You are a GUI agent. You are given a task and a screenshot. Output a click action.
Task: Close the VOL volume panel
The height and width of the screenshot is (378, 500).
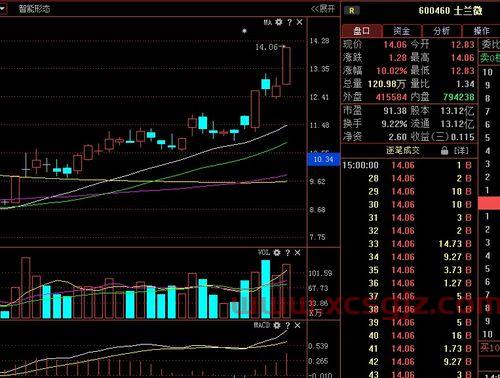297,253
